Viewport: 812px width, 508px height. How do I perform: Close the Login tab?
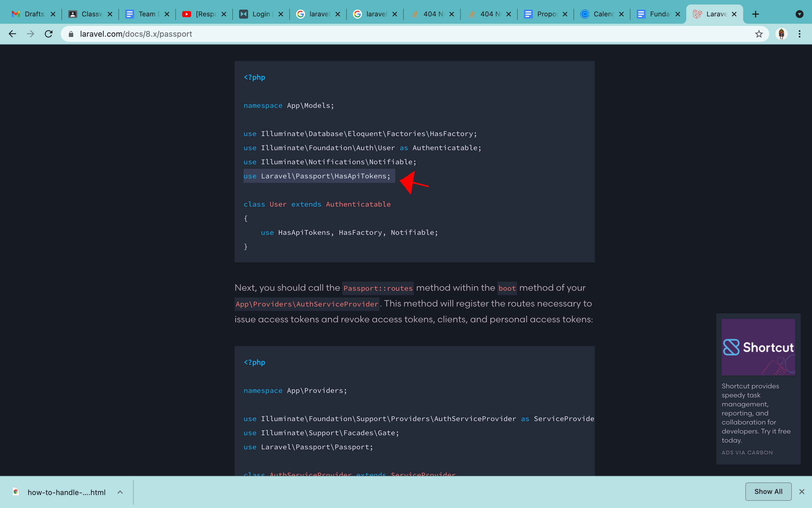pyautogui.click(x=281, y=14)
